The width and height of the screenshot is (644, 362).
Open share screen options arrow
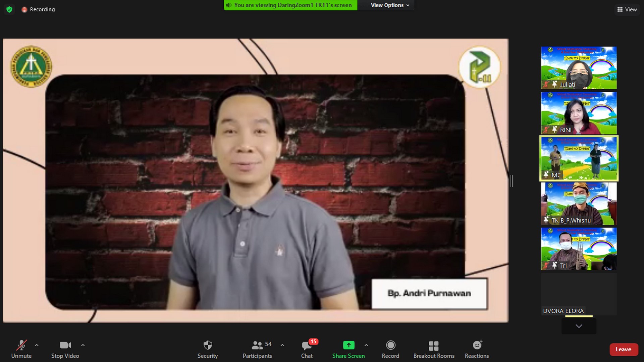pos(366,345)
